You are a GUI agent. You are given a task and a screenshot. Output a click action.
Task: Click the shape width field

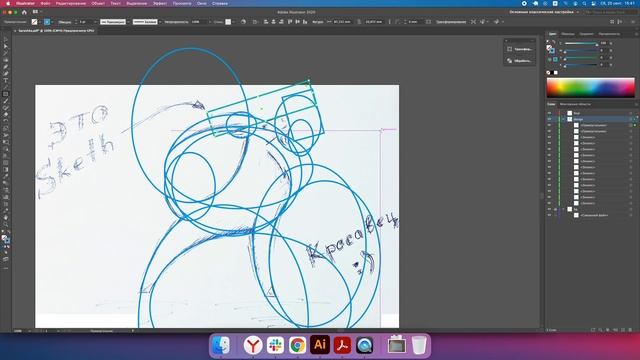point(342,22)
